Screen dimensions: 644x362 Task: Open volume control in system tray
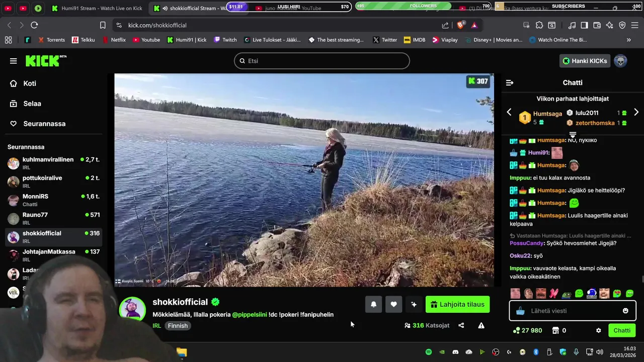pyautogui.click(x=600, y=352)
